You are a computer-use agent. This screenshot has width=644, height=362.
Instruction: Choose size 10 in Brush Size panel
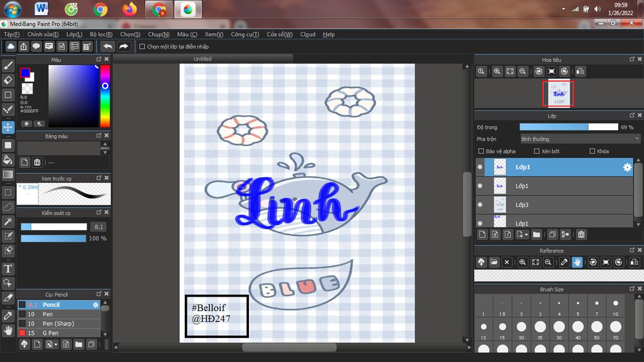pos(615,306)
